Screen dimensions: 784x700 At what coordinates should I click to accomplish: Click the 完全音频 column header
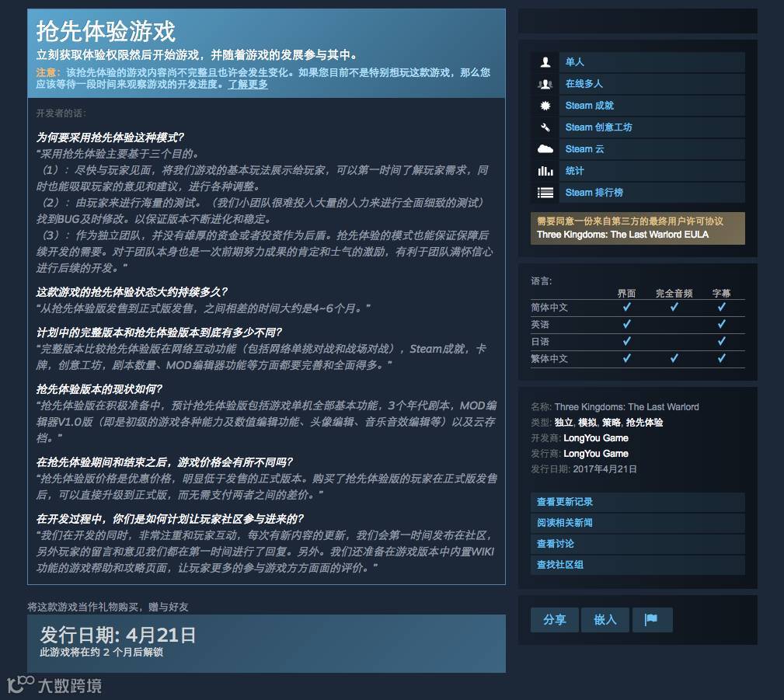point(674,293)
